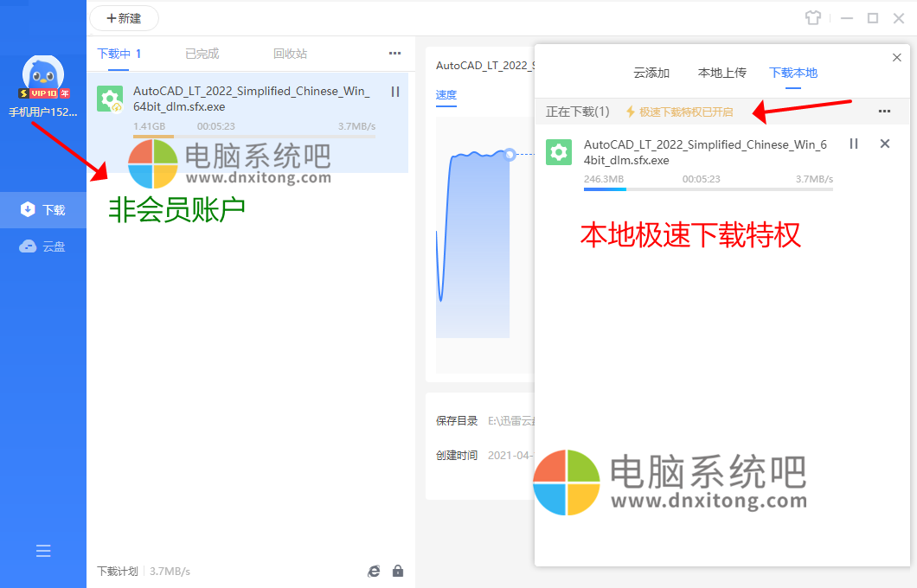
Task: Click progress bar of 1.41GB download
Action: pos(254,137)
